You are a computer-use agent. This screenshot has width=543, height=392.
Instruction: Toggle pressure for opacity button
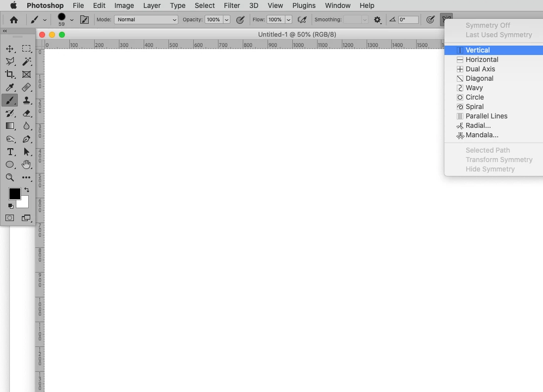[x=240, y=20]
